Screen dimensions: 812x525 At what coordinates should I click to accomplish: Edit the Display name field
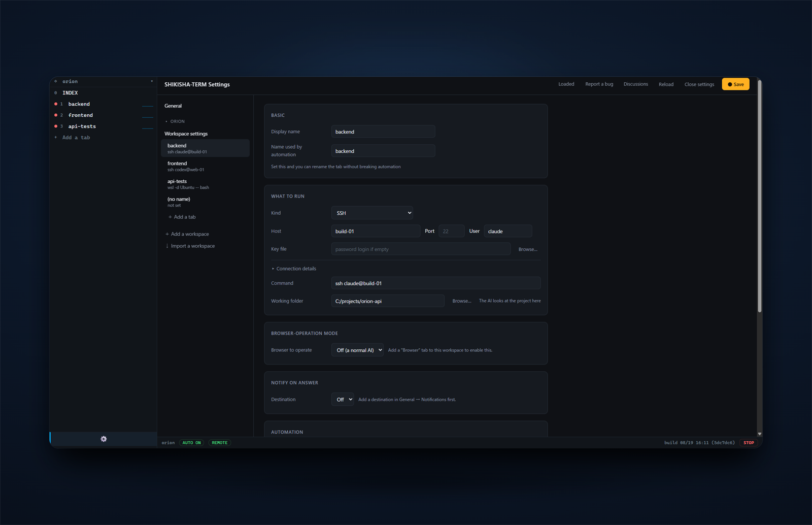click(383, 132)
